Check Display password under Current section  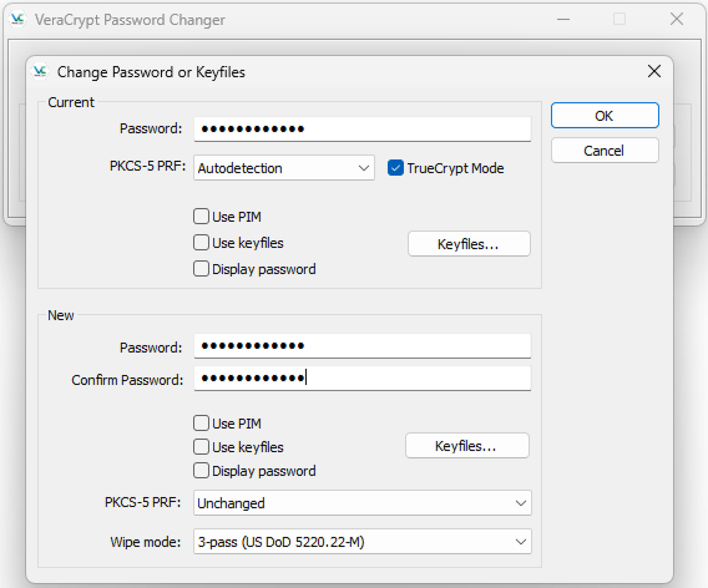tap(201, 269)
